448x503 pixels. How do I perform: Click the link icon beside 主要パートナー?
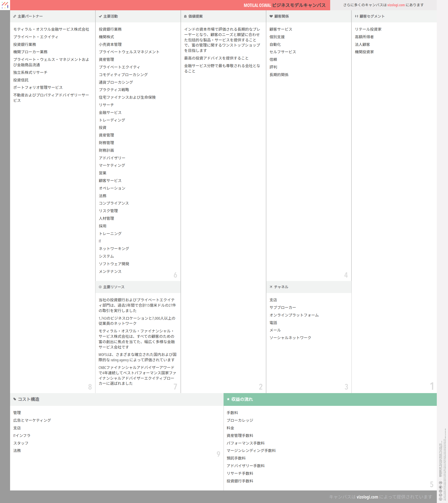coord(15,17)
